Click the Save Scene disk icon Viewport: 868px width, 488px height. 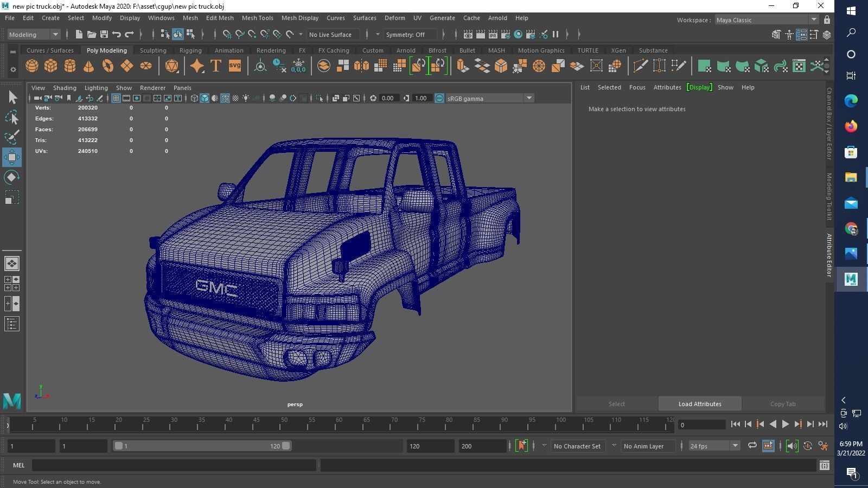coord(104,34)
